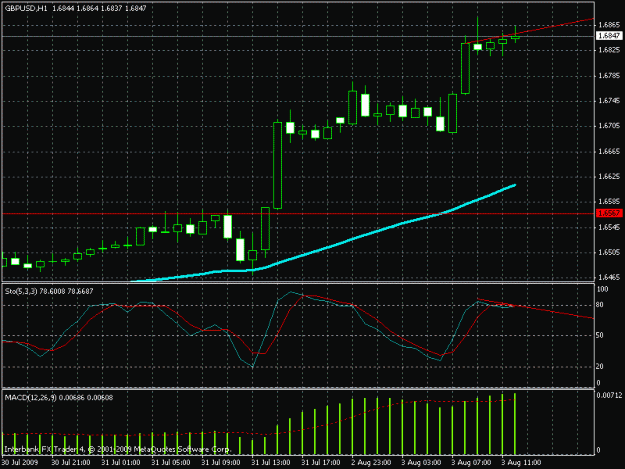625x469 pixels.
Task: Click the 30 Jul 21:00 time label
Action: pyautogui.click(x=71, y=462)
